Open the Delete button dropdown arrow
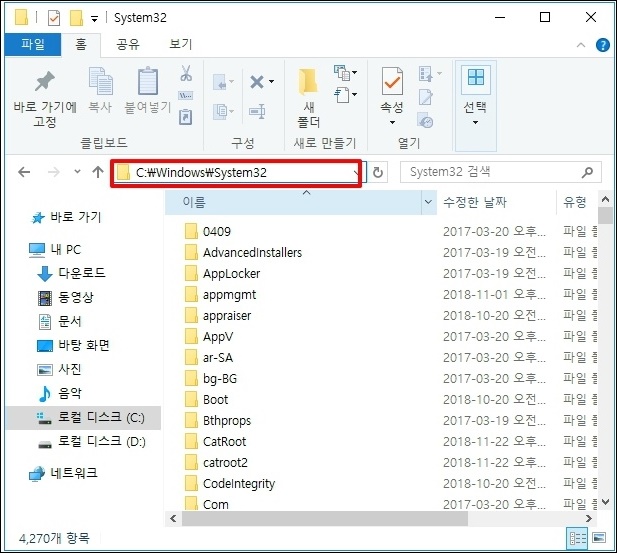 pos(272,82)
